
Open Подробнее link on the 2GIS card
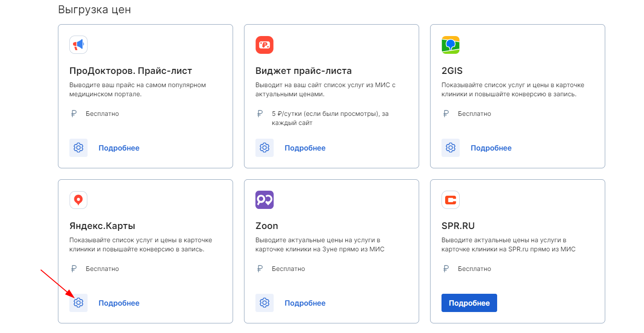click(491, 148)
